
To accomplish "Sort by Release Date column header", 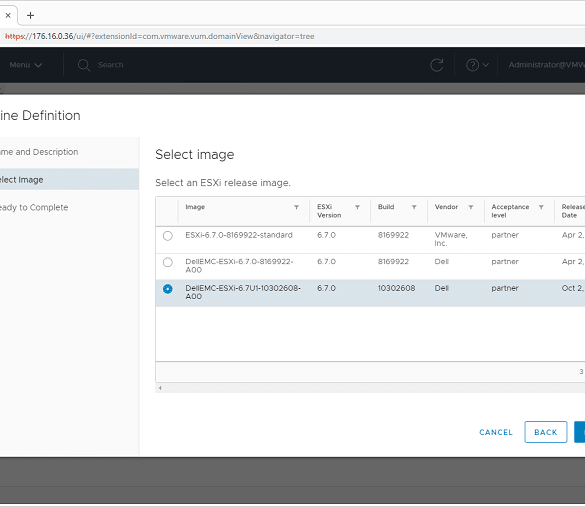I will click(573, 211).
